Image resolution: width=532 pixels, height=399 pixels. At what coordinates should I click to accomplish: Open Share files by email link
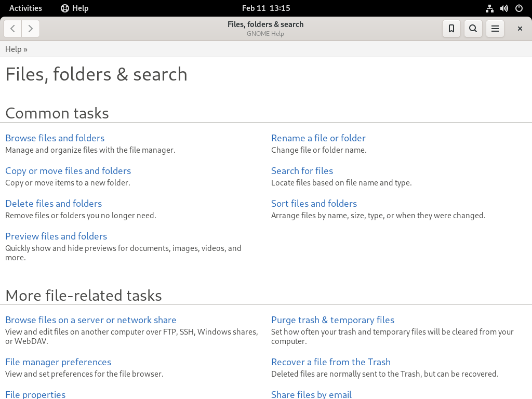(311, 394)
